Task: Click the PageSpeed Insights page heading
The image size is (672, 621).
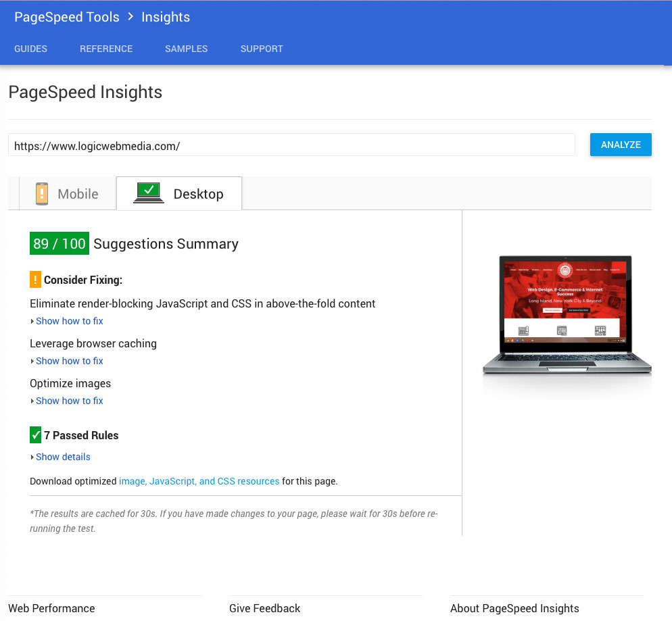Action: point(85,92)
